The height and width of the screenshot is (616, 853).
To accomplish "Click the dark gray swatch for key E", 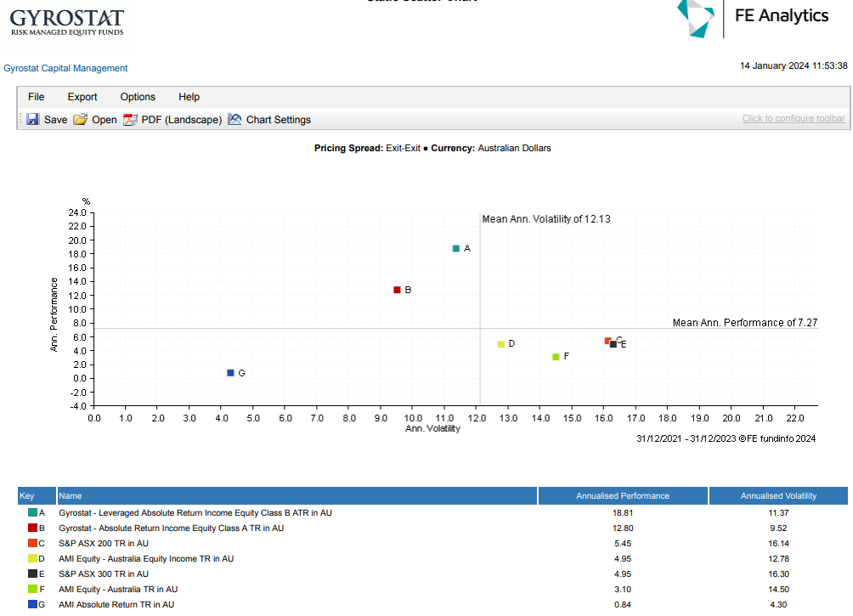I will pos(32,574).
